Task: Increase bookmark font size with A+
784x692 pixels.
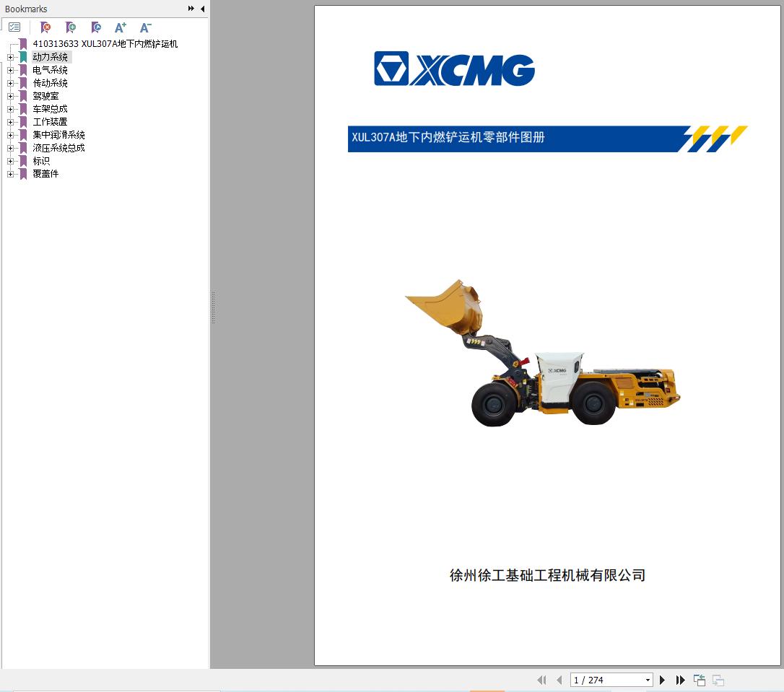Action: (121, 27)
